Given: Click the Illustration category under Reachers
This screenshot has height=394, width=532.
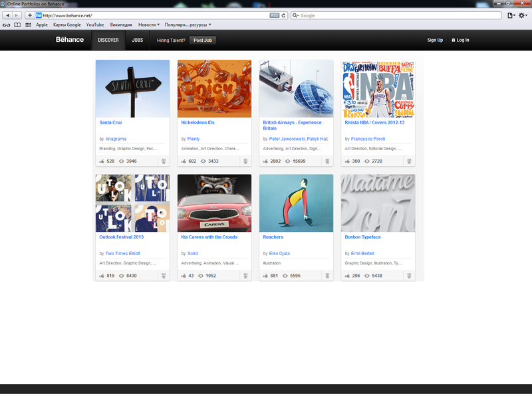Looking at the screenshot, I should pos(272,263).
